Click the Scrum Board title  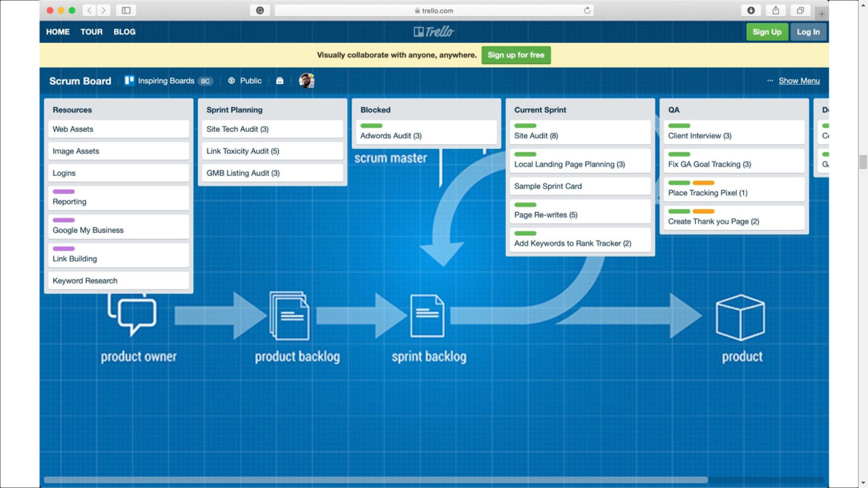(80, 81)
